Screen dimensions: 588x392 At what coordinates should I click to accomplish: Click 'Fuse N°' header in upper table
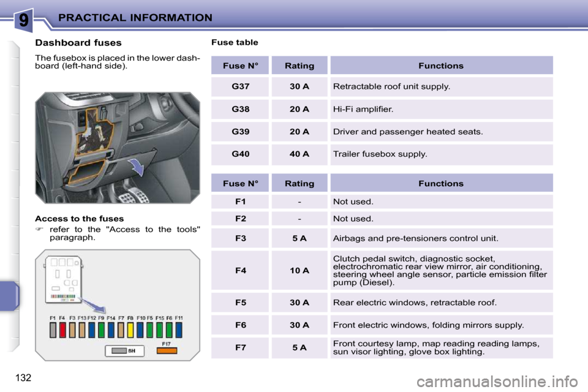point(240,66)
